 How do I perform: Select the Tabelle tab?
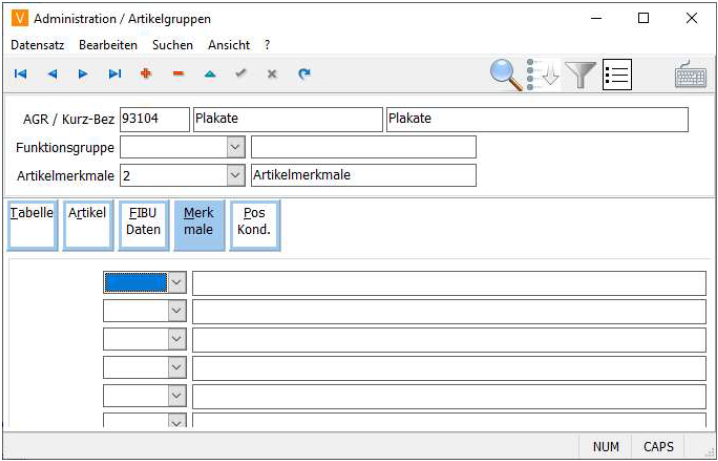32,224
